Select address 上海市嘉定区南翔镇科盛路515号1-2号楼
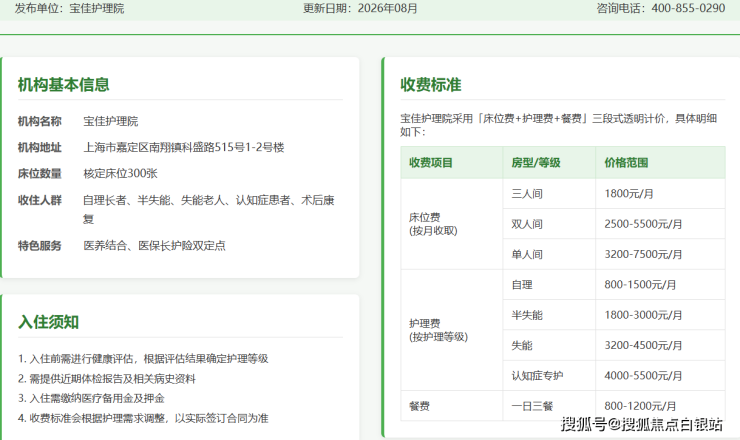 pos(184,147)
